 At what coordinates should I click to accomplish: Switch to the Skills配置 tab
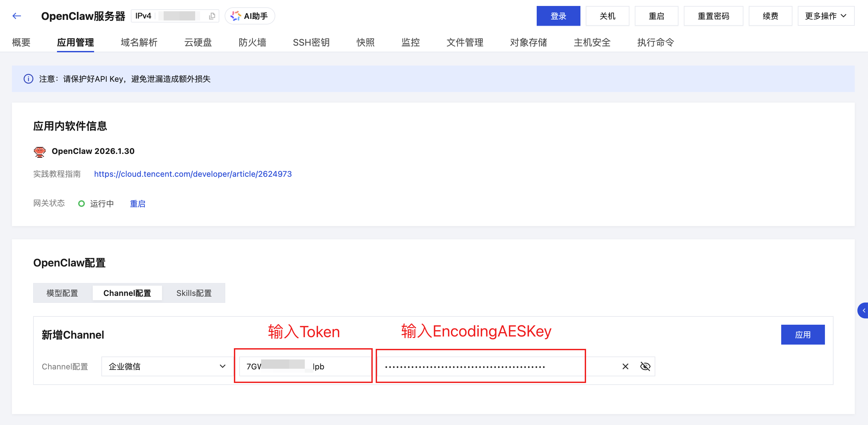click(194, 293)
